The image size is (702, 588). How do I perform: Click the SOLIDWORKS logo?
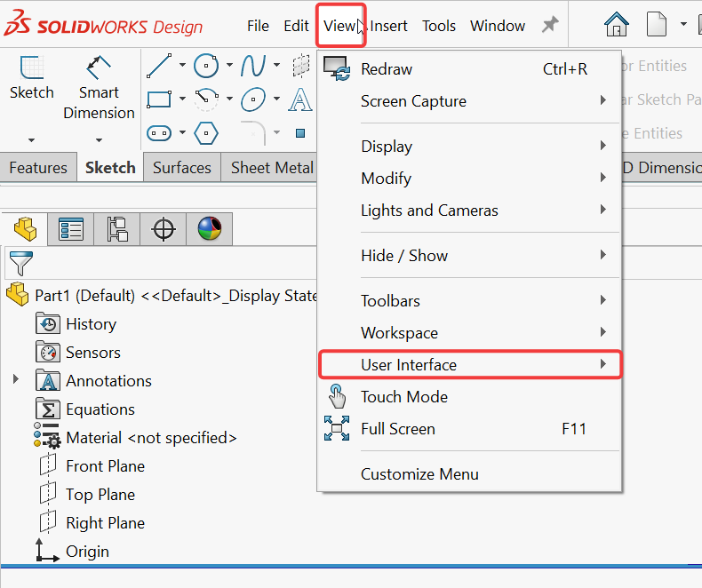[103, 23]
